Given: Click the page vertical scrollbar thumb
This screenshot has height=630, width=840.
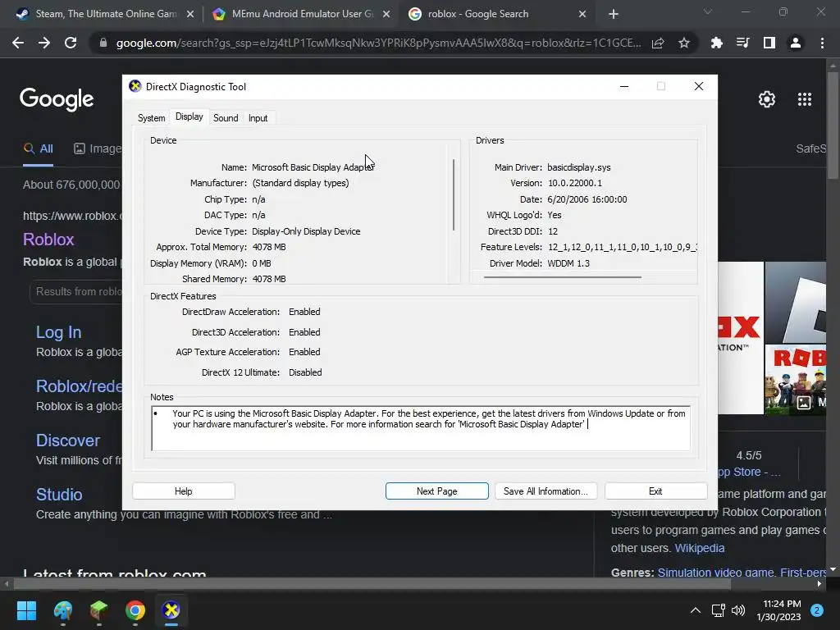Looking at the screenshot, I should point(833,125).
